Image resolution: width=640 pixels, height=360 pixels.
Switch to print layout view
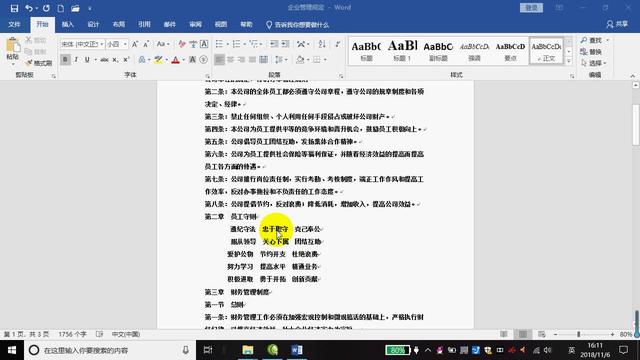(523, 334)
